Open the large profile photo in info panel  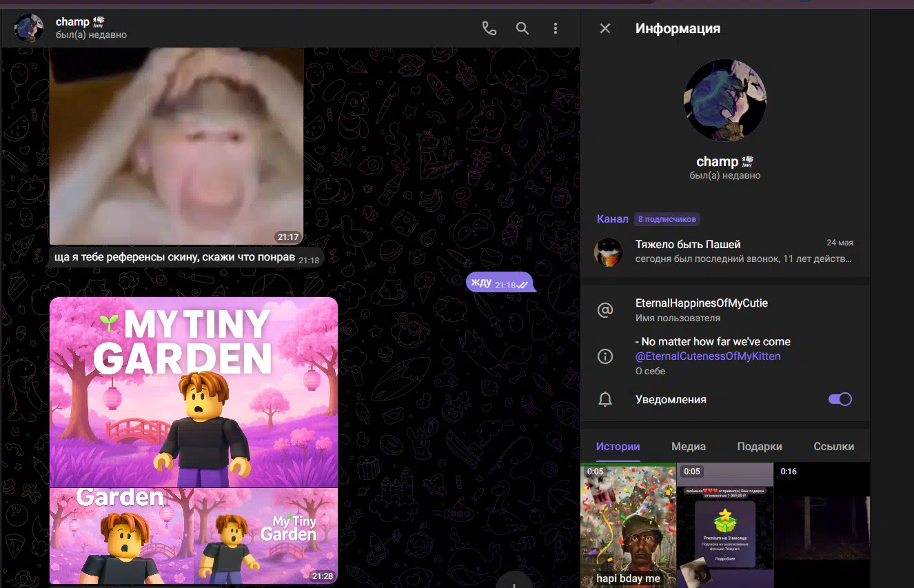coord(725,101)
